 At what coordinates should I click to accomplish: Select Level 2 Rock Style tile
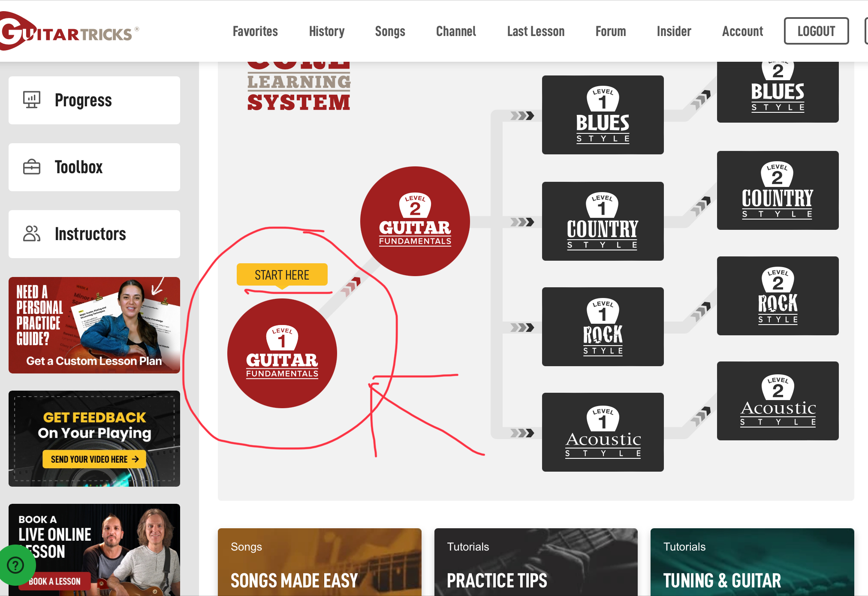[778, 296]
